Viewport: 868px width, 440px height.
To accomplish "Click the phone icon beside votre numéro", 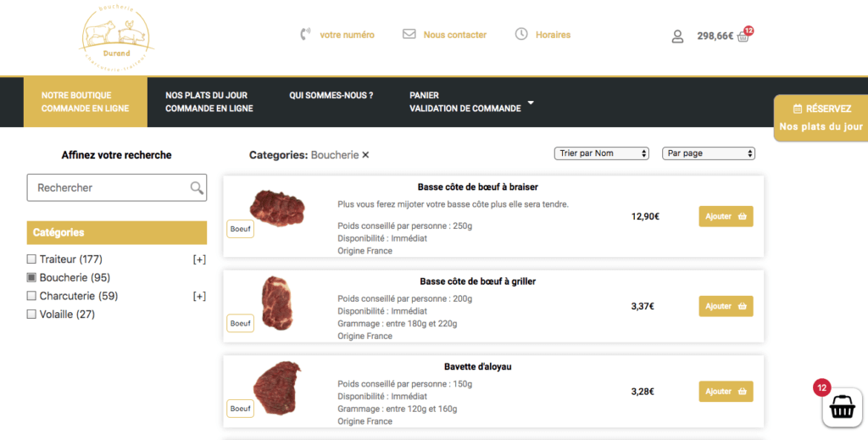I will (305, 34).
